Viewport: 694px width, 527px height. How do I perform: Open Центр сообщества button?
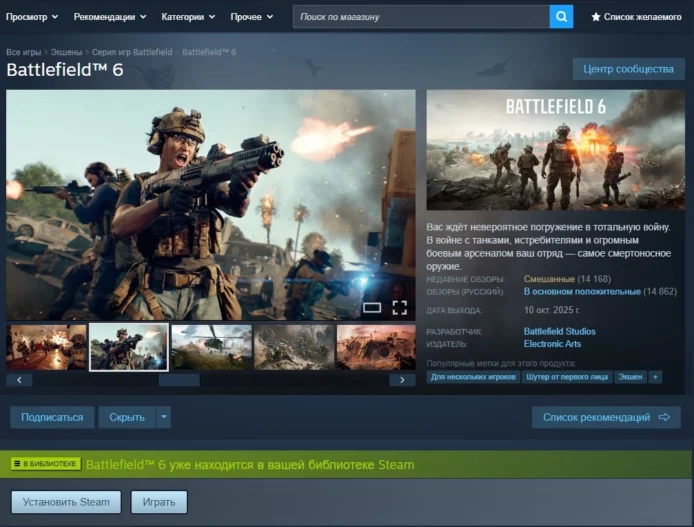[628, 69]
